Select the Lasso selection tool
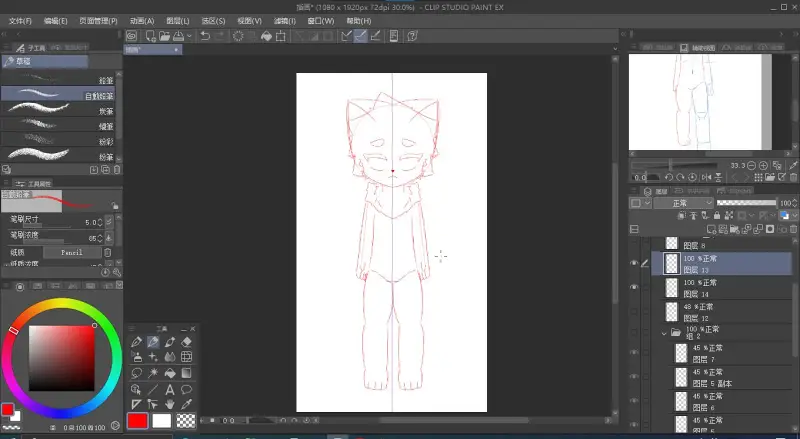This screenshot has width=800, height=439. tap(136, 373)
